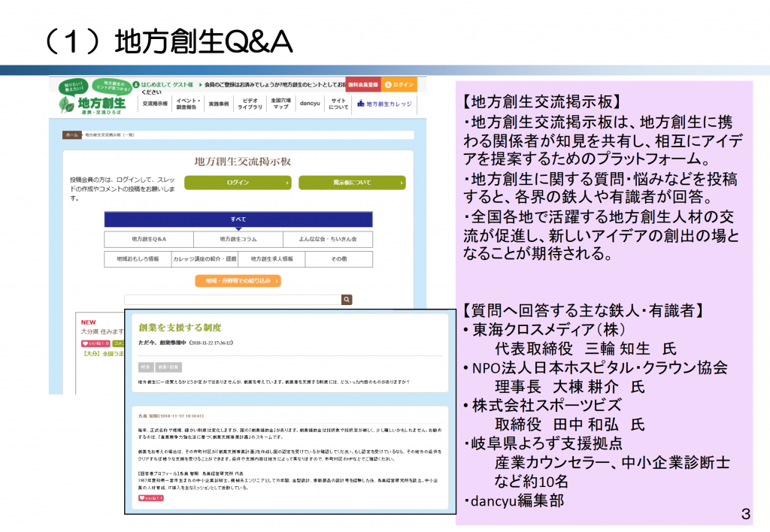Click the guest user icon beside はじめまして
This screenshot has height=532, width=770.
point(136,84)
